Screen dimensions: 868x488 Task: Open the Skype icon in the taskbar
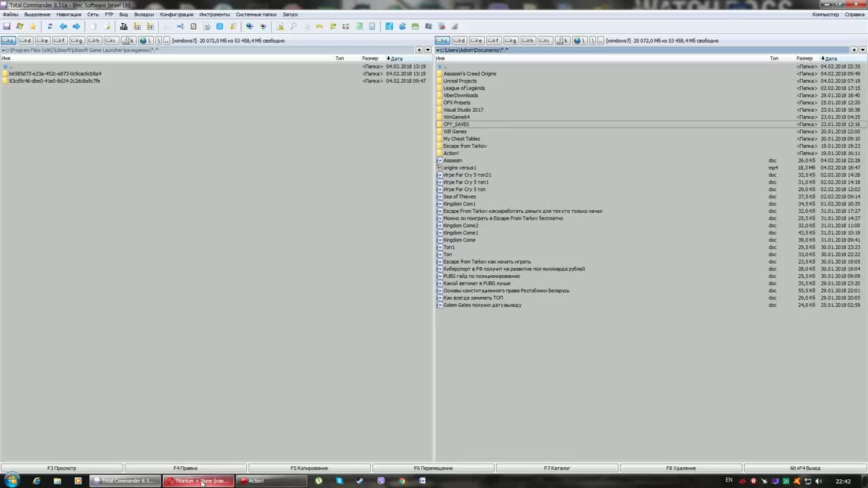339,481
